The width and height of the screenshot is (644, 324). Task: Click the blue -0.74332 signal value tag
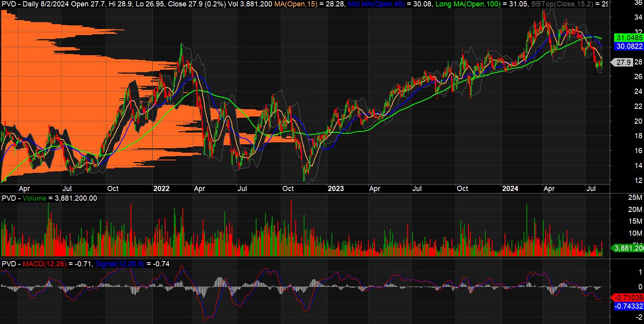coord(628,306)
